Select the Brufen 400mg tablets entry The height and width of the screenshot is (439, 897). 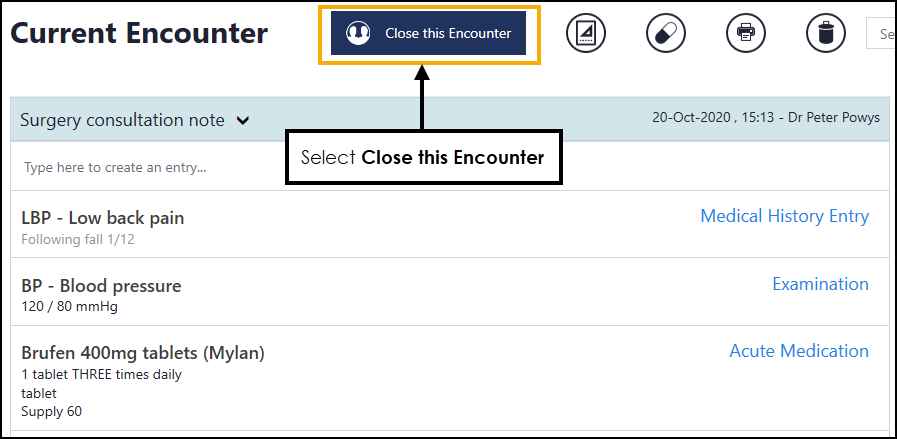[x=142, y=353]
